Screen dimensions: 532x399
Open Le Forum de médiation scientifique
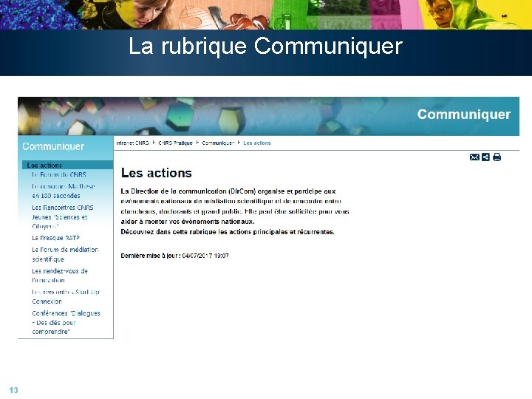(x=65, y=254)
